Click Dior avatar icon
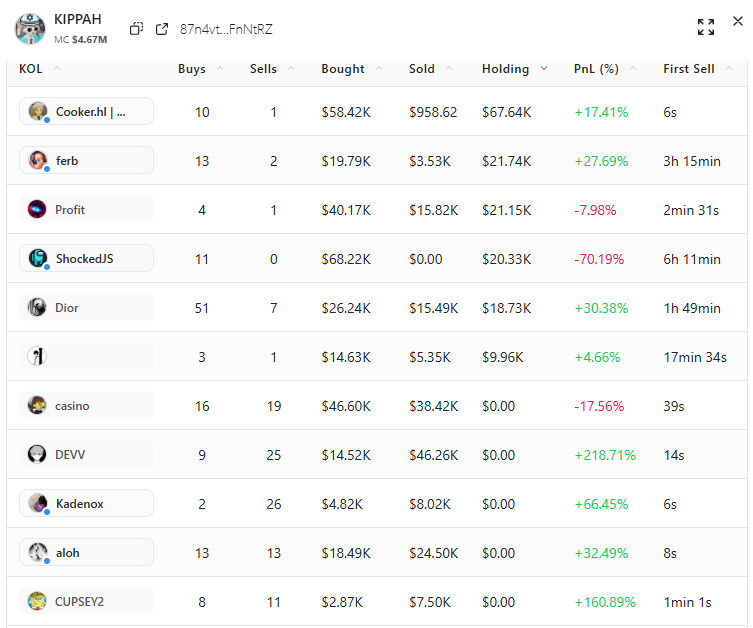753x628 pixels. pos(37,307)
